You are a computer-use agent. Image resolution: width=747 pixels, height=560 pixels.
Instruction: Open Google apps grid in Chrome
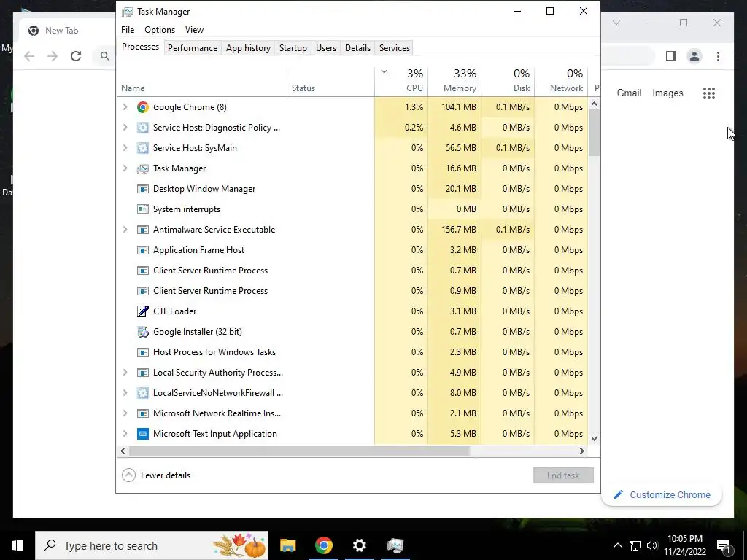709,93
